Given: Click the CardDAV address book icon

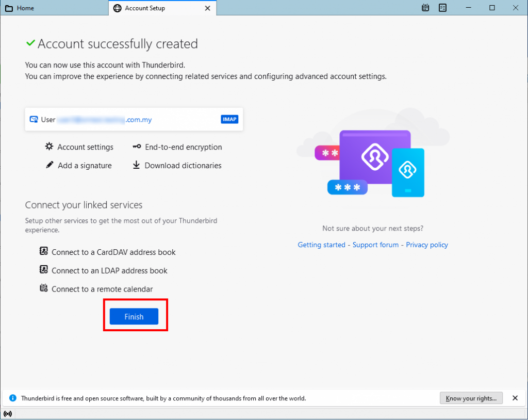Looking at the screenshot, I should click(43, 251).
